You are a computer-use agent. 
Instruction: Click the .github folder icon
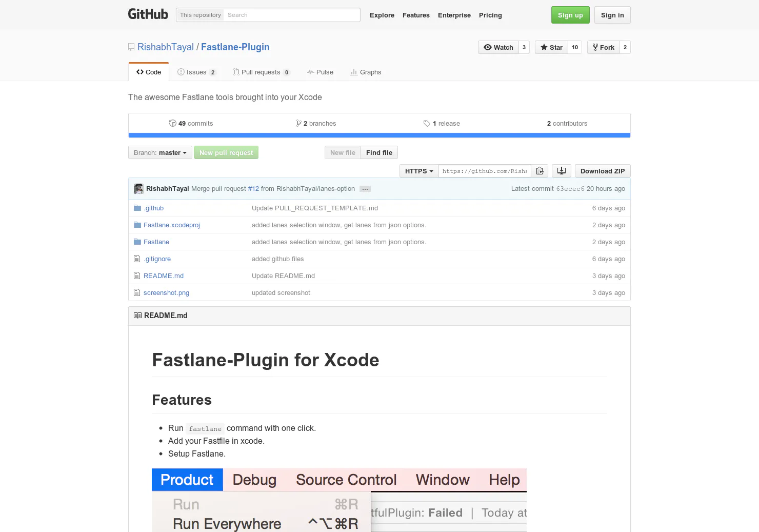(137, 208)
